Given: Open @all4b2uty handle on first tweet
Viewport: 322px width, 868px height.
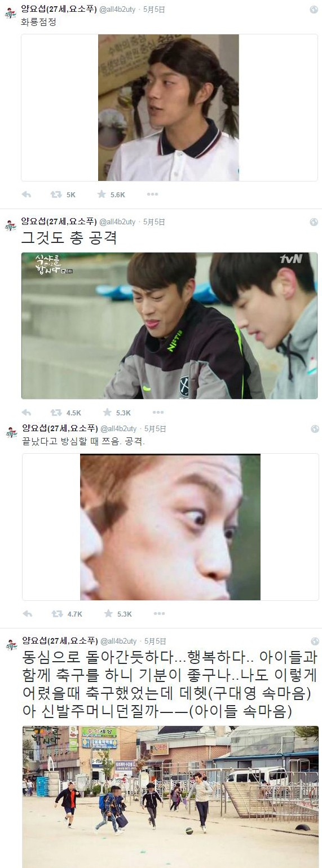Looking at the screenshot, I should (x=118, y=10).
